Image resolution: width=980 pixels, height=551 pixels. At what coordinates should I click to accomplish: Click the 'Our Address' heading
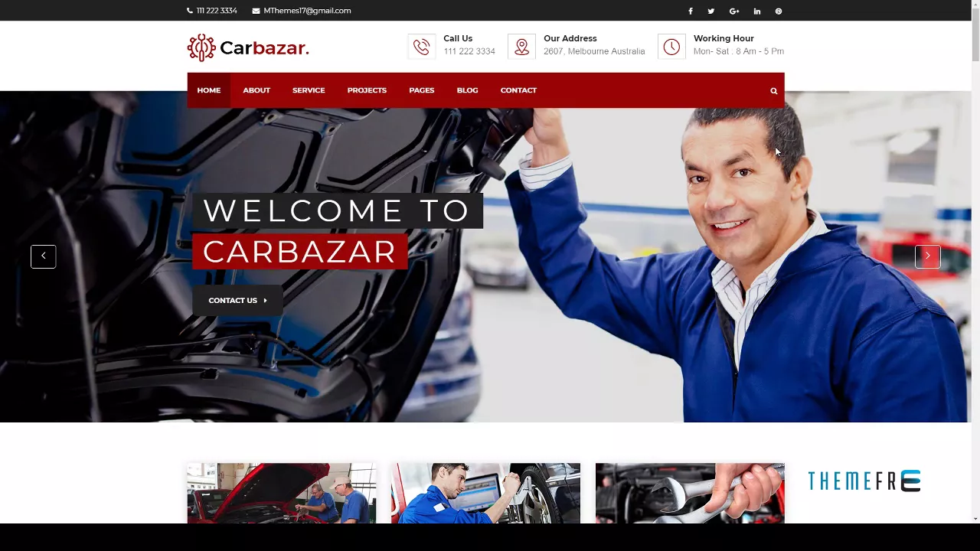tap(570, 38)
